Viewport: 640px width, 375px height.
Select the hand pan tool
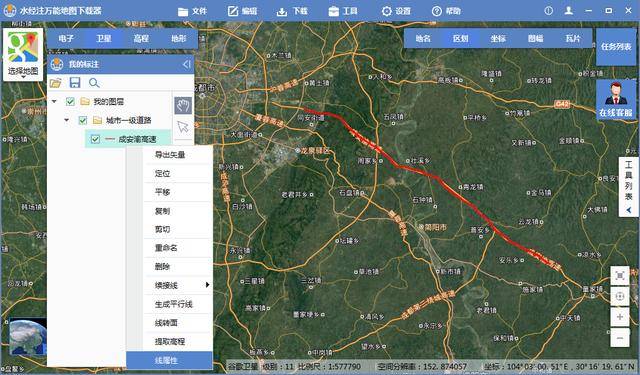pos(183,105)
